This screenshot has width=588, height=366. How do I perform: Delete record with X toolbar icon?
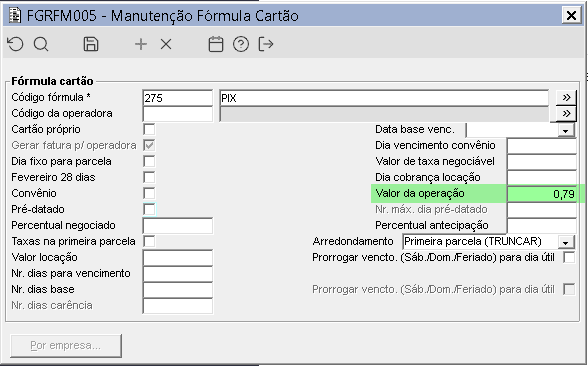coord(166,44)
